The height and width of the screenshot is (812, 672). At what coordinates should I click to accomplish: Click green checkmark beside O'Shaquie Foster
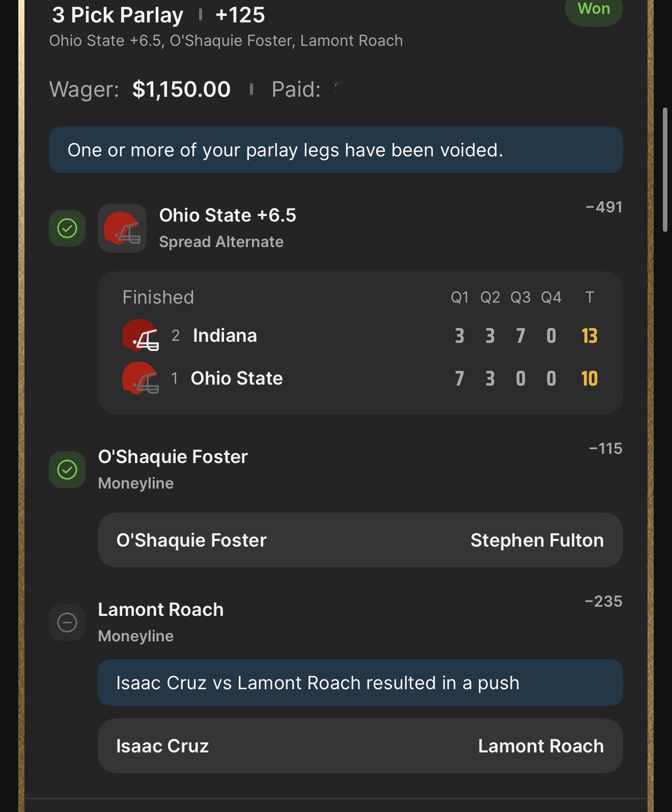[67, 470]
